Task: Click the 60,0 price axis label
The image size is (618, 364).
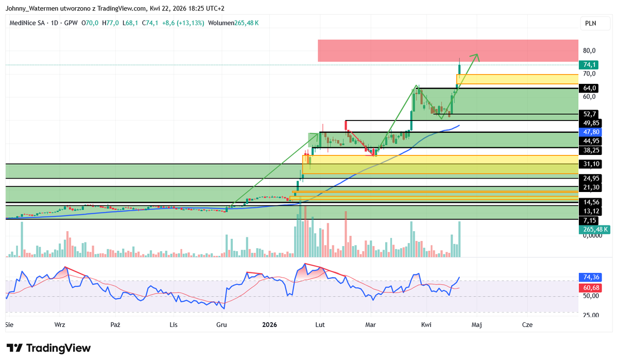Action: [x=589, y=97]
